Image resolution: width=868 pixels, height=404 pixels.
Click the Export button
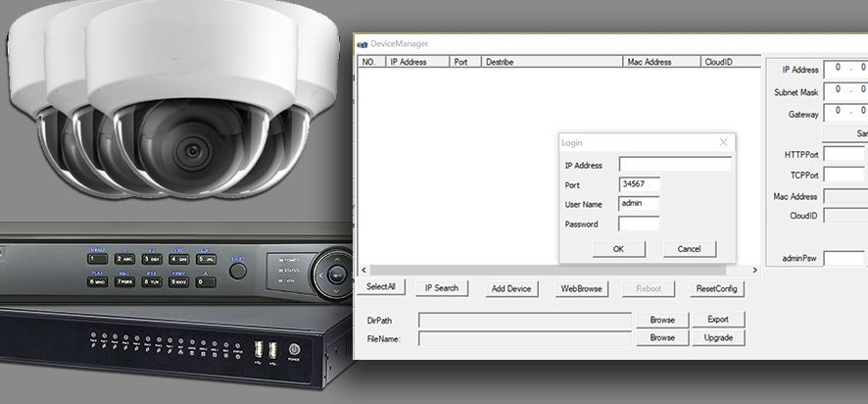pos(718,320)
